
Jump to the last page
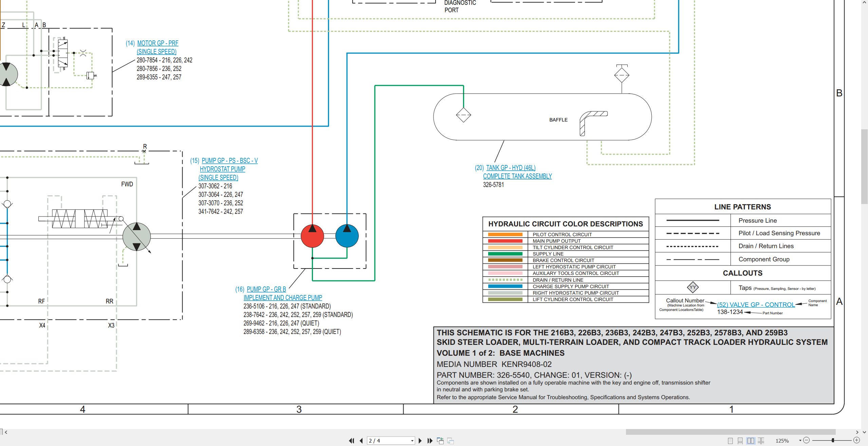[430, 441]
